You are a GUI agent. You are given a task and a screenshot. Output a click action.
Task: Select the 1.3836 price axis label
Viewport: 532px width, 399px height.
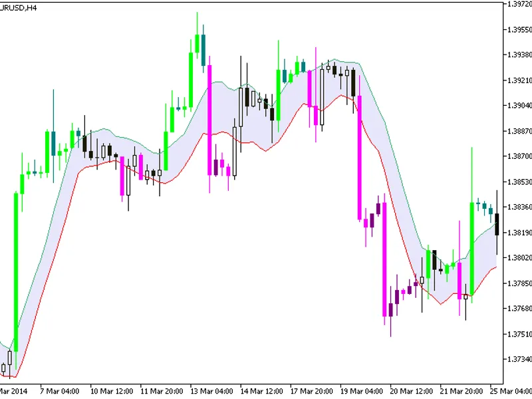pyautogui.click(x=519, y=207)
